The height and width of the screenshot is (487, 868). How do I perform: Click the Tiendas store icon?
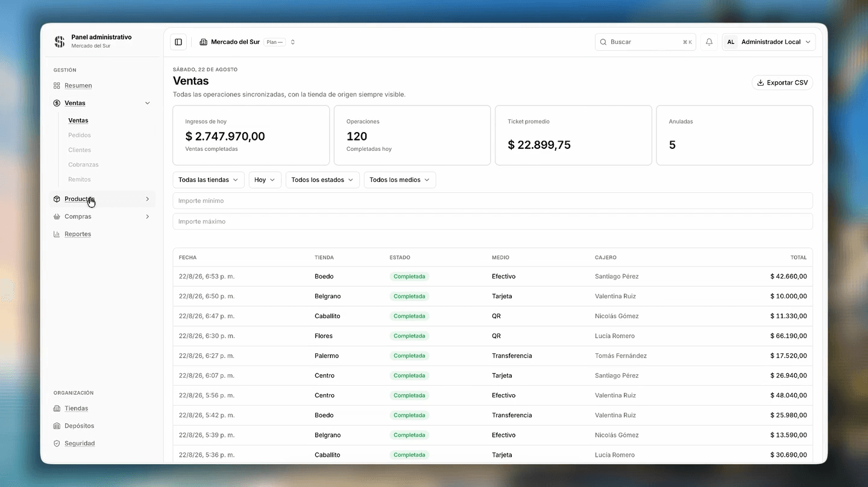pyautogui.click(x=57, y=408)
